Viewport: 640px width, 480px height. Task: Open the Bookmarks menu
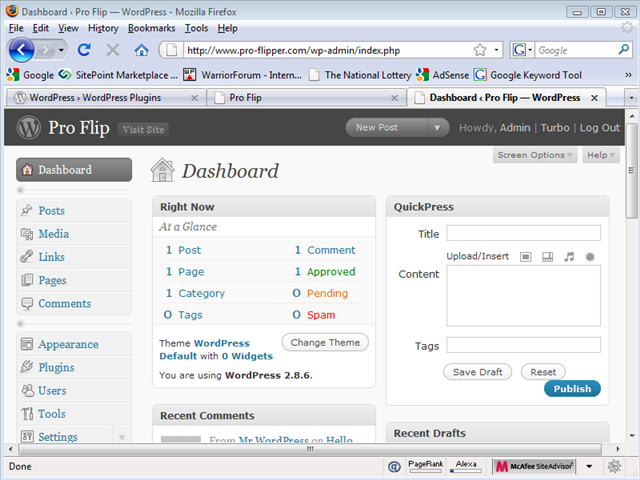[151, 28]
